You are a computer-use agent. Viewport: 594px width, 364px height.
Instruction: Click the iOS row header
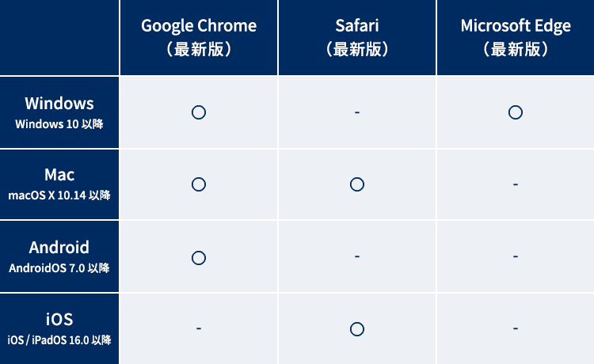point(59,328)
